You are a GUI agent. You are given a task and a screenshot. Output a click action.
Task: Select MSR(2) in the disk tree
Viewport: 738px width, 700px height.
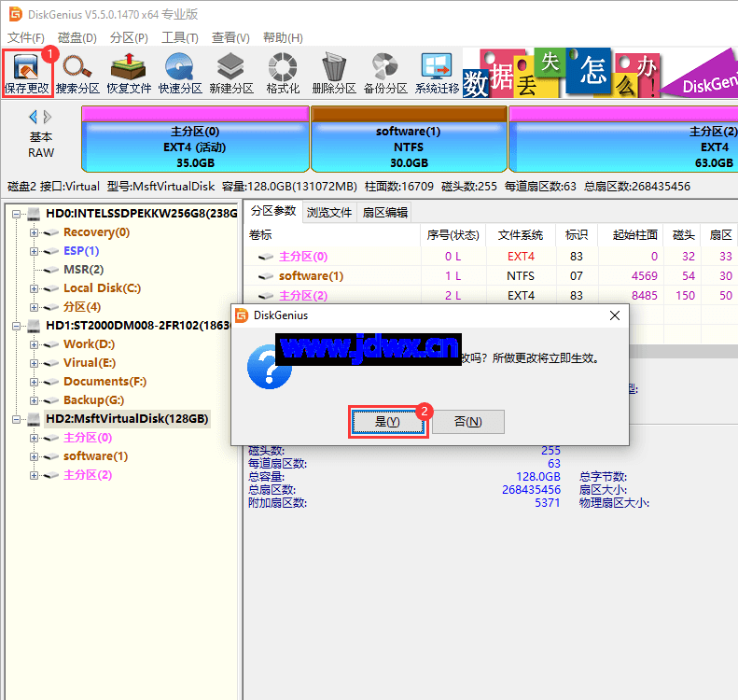(x=83, y=270)
